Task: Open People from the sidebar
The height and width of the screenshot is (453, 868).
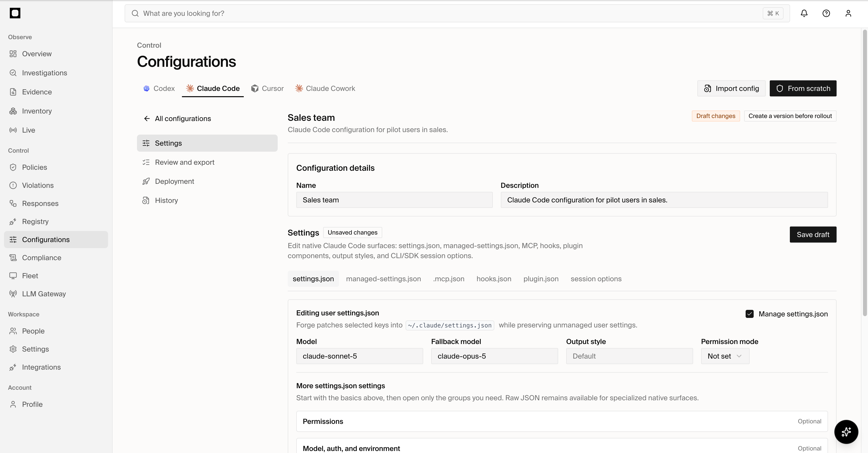Action: (x=56, y=331)
